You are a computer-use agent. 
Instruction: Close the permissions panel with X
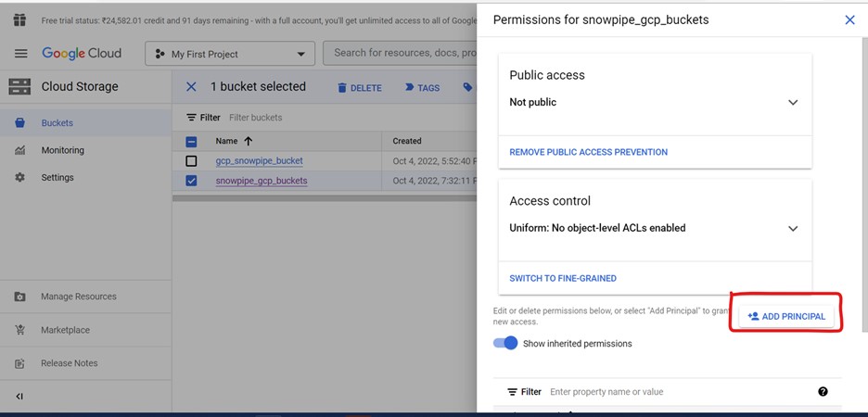(849, 19)
